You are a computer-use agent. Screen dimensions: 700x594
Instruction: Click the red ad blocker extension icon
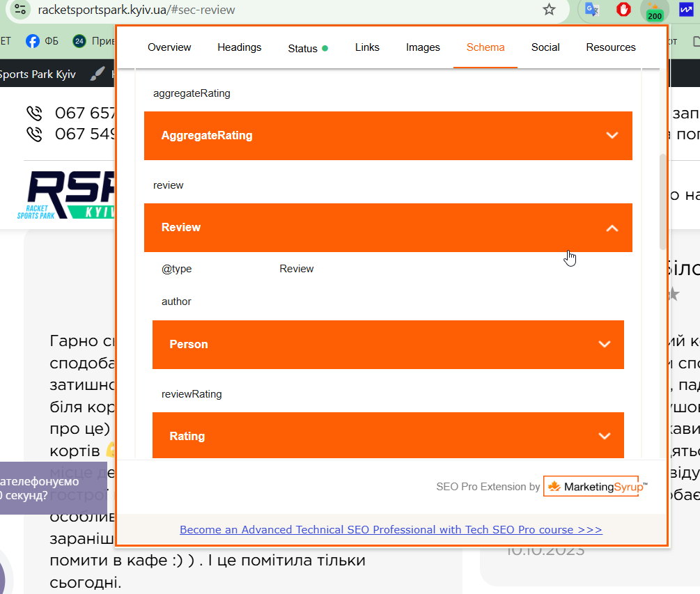(x=623, y=9)
